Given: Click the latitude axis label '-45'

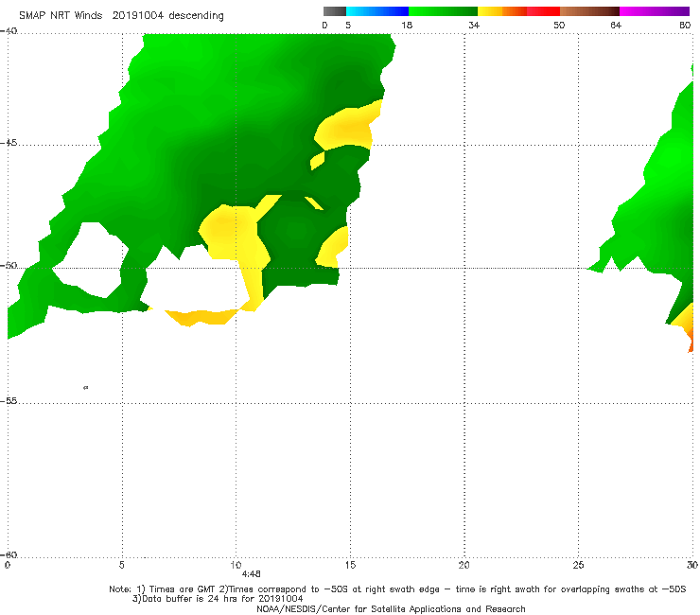Looking at the screenshot, I should [9, 143].
